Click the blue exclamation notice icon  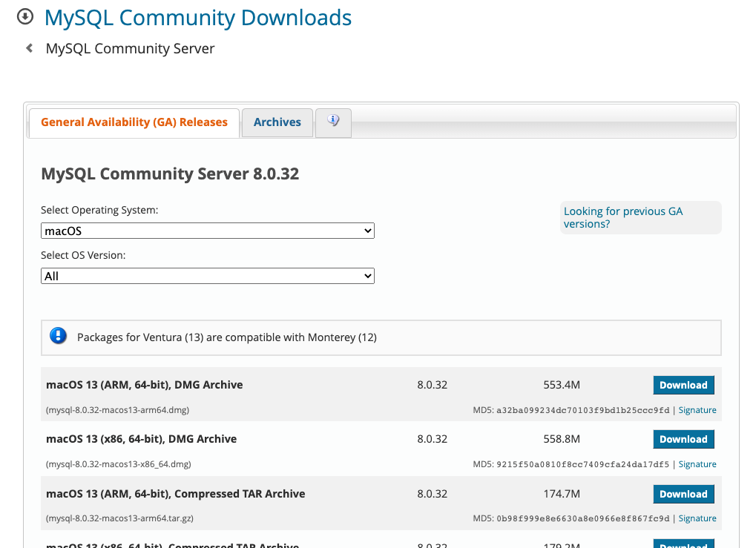(58, 336)
